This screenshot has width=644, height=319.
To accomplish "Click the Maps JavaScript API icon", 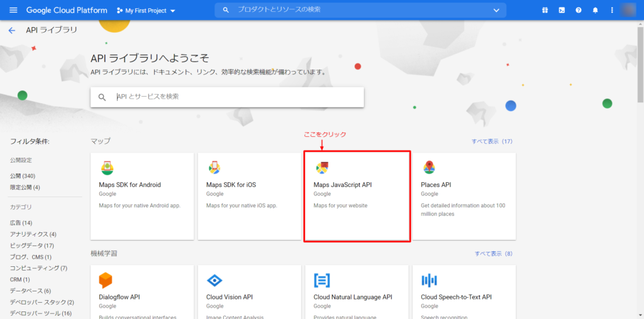I will tap(322, 167).
